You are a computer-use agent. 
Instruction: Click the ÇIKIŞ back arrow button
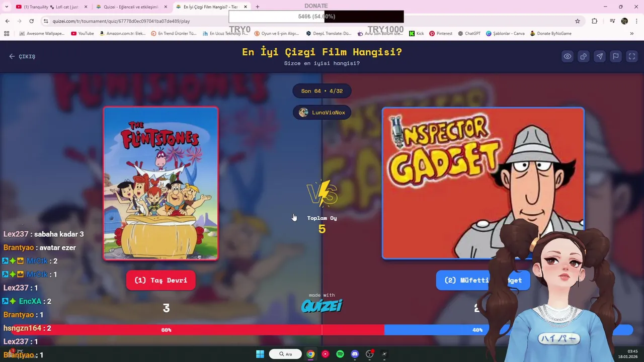coord(22,56)
